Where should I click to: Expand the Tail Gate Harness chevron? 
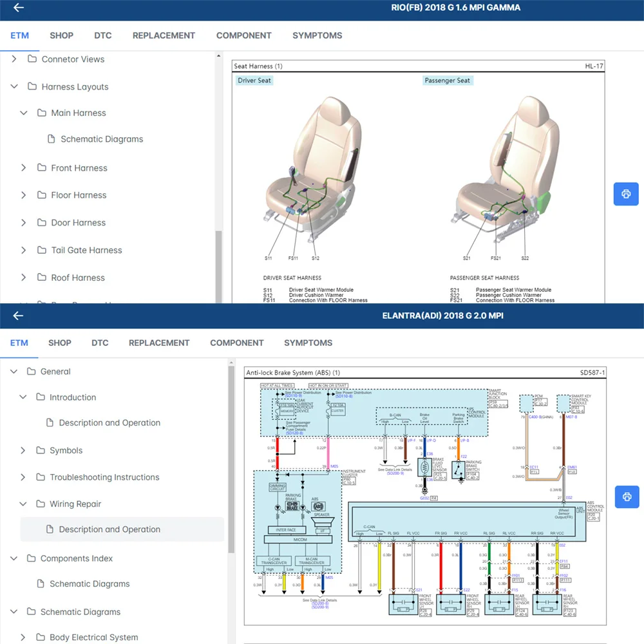coord(24,251)
